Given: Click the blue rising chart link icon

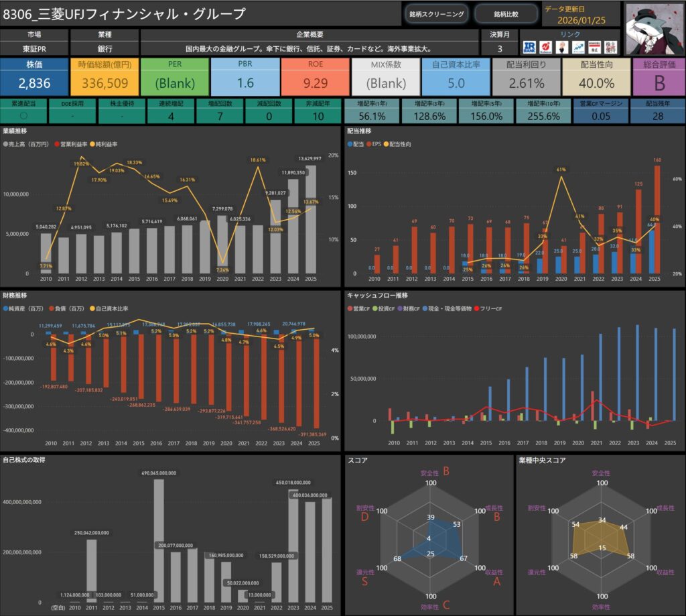Looking at the screenshot, I should coord(577,48).
